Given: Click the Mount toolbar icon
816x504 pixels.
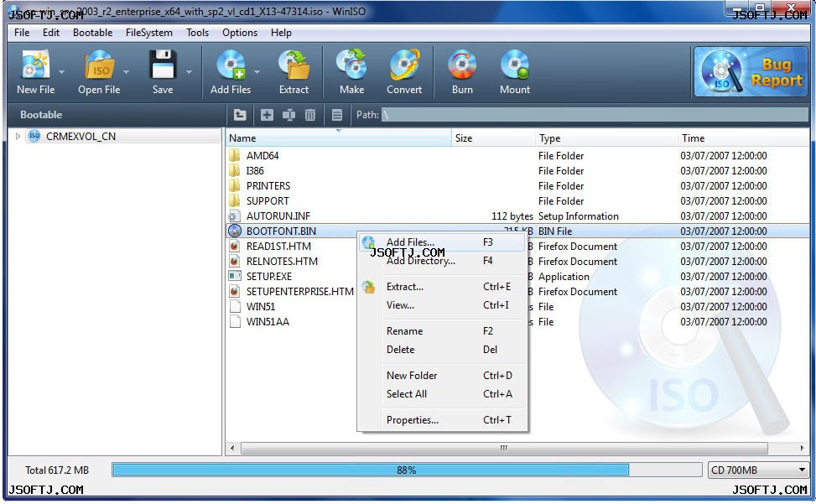Looking at the screenshot, I should click(x=515, y=65).
